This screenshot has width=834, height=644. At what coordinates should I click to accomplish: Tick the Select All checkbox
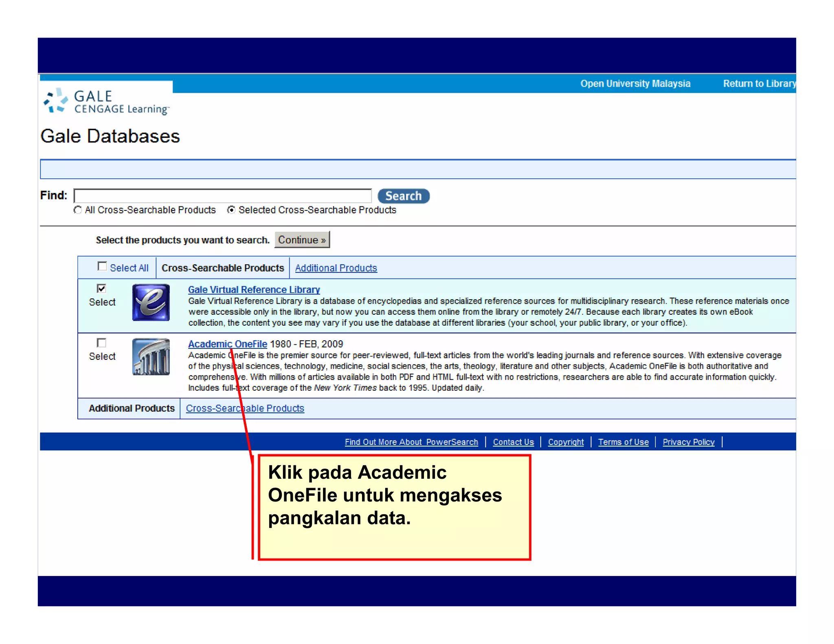click(x=102, y=266)
